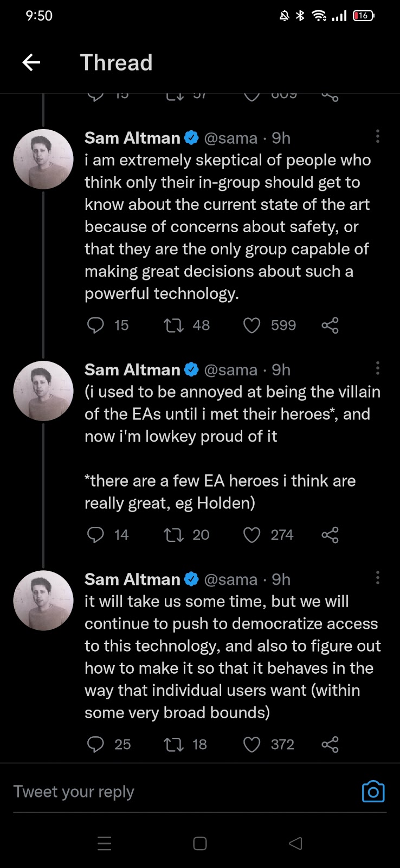The width and height of the screenshot is (400, 868).
Task: Like the tweet with 599 likes
Action: pos(251,325)
